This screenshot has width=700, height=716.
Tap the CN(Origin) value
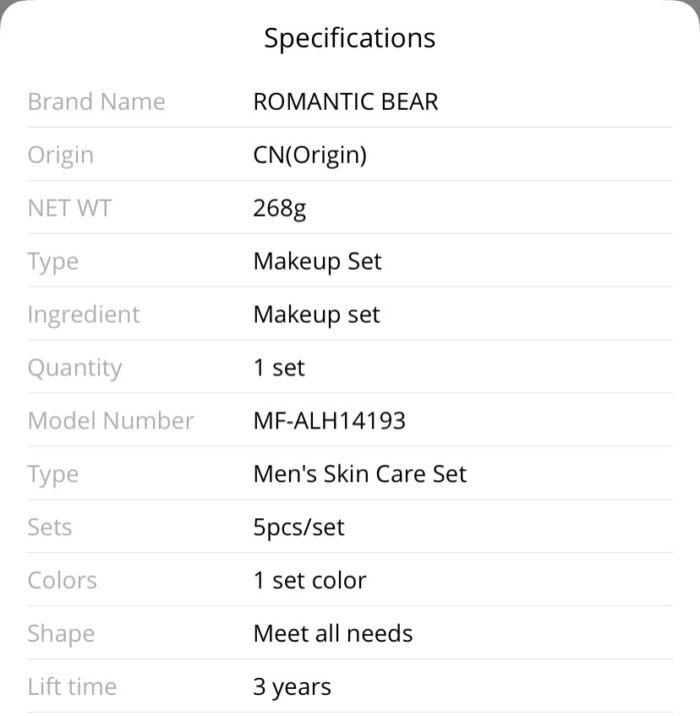310,155
